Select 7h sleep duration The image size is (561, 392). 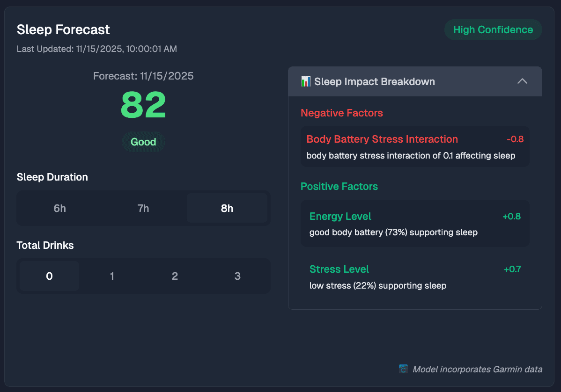point(143,208)
